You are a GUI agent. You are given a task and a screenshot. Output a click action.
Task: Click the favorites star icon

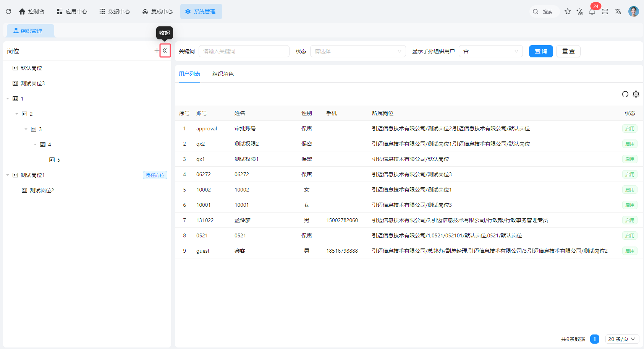click(568, 11)
